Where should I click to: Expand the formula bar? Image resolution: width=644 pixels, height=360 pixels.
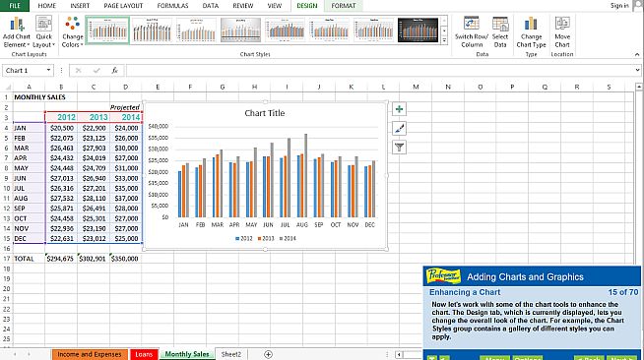pyautogui.click(x=637, y=70)
